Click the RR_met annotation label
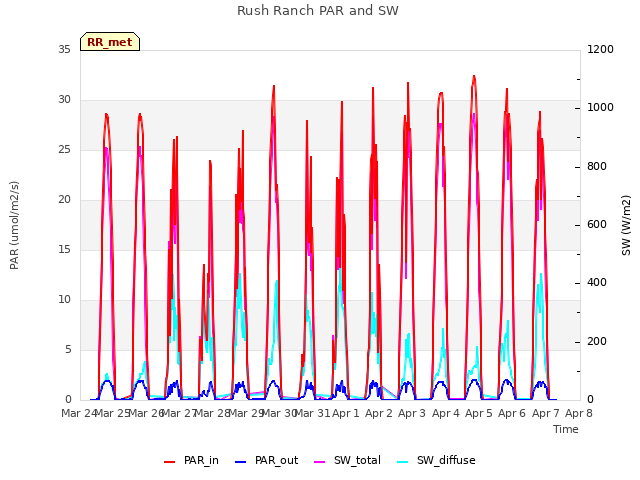 110,42
